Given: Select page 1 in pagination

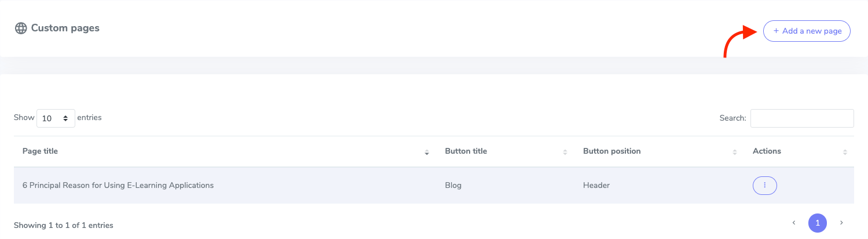Looking at the screenshot, I should [x=818, y=223].
